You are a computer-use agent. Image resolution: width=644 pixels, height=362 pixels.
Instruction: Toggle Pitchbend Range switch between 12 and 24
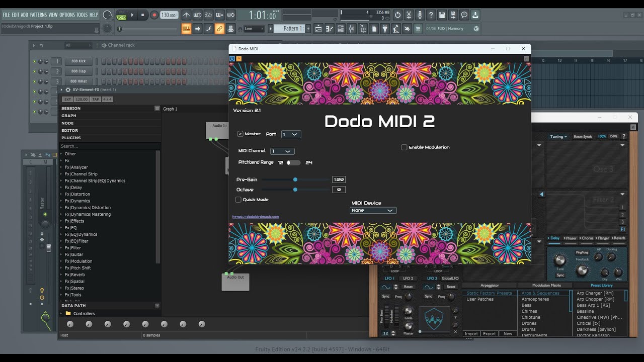293,162
